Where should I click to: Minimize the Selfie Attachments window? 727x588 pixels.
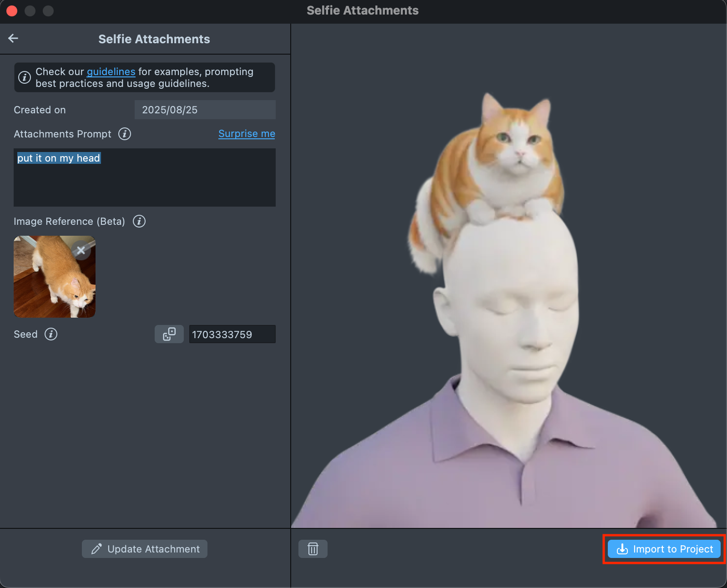[30, 10]
